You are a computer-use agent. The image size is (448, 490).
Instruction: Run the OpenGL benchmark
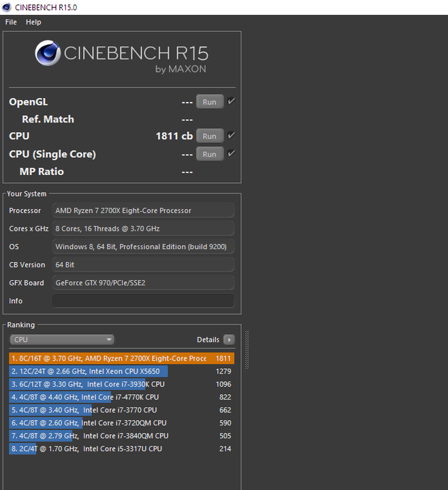(x=210, y=102)
